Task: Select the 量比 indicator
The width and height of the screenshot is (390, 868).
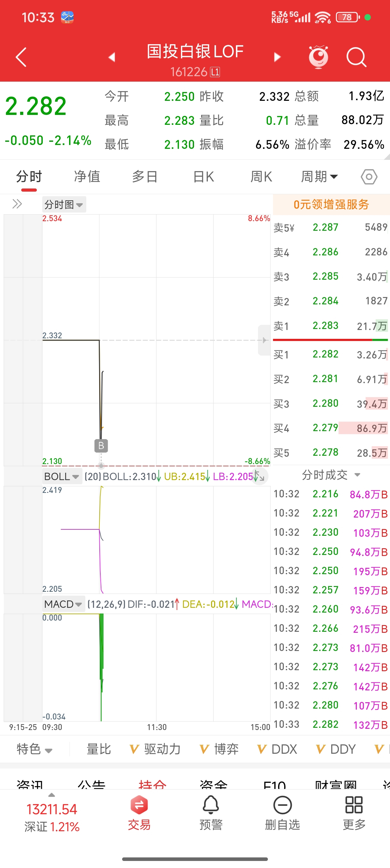Action: click(98, 749)
